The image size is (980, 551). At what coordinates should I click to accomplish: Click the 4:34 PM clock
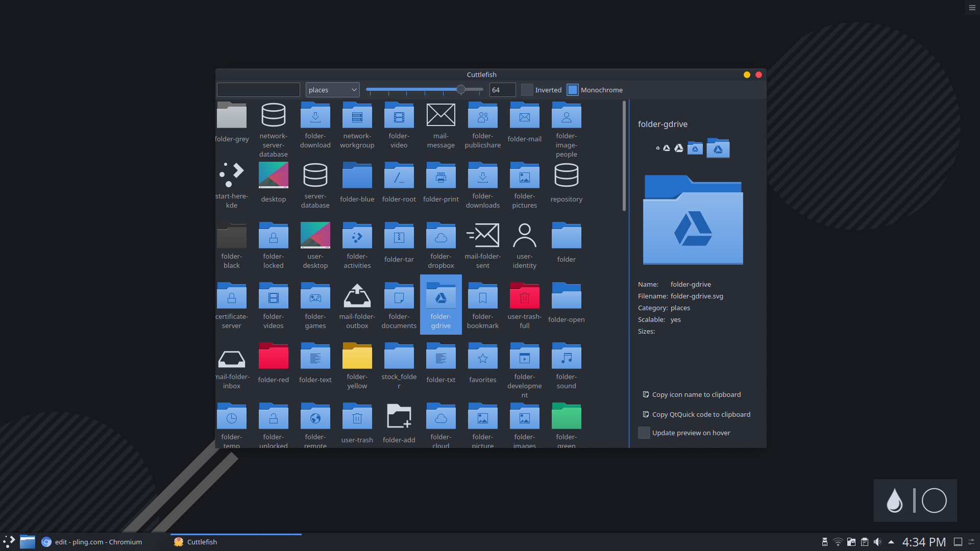click(x=924, y=542)
